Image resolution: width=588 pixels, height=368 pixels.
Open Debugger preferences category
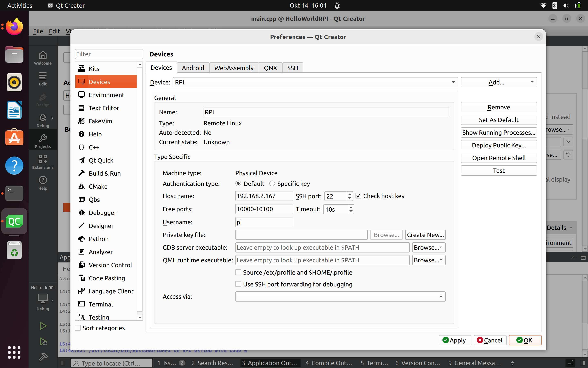click(x=106, y=213)
